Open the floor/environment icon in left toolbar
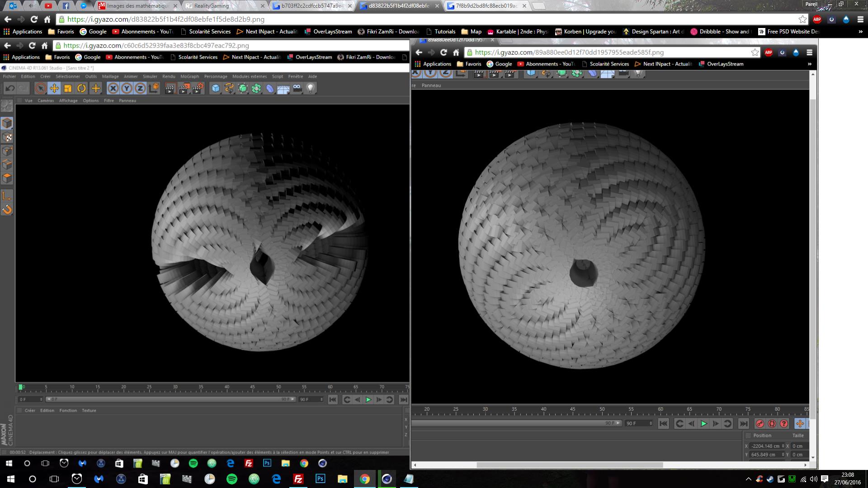Image resolution: width=868 pixels, height=488 pixels. (x=283, y=88)
